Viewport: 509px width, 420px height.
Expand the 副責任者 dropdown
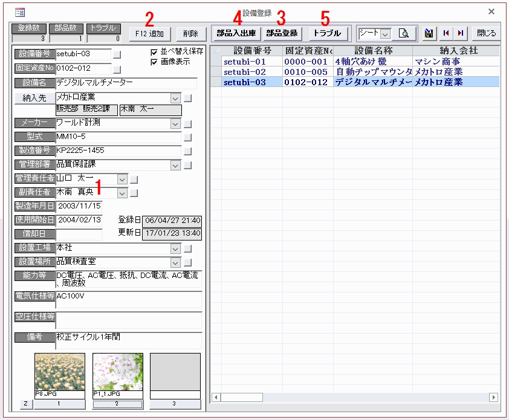122,193
